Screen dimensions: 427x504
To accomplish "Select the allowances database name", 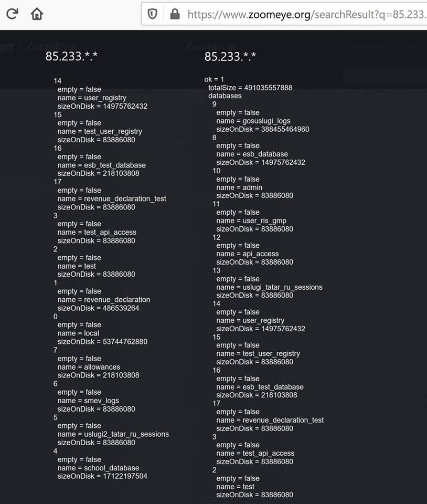I will tap(89, 367).
